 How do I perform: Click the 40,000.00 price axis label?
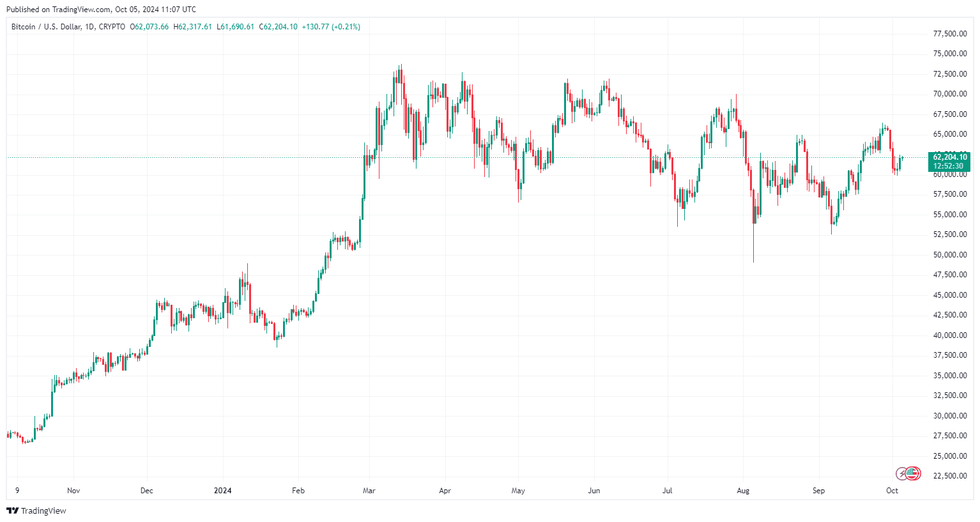(x=950, y=335)
